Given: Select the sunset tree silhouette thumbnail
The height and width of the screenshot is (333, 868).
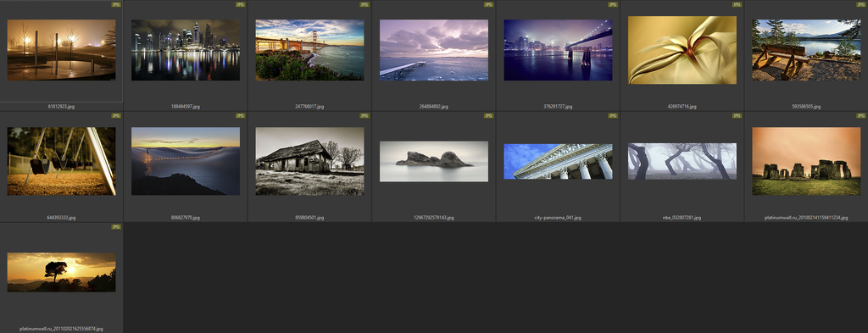Looking at the screenshot, I should (61, 272).
